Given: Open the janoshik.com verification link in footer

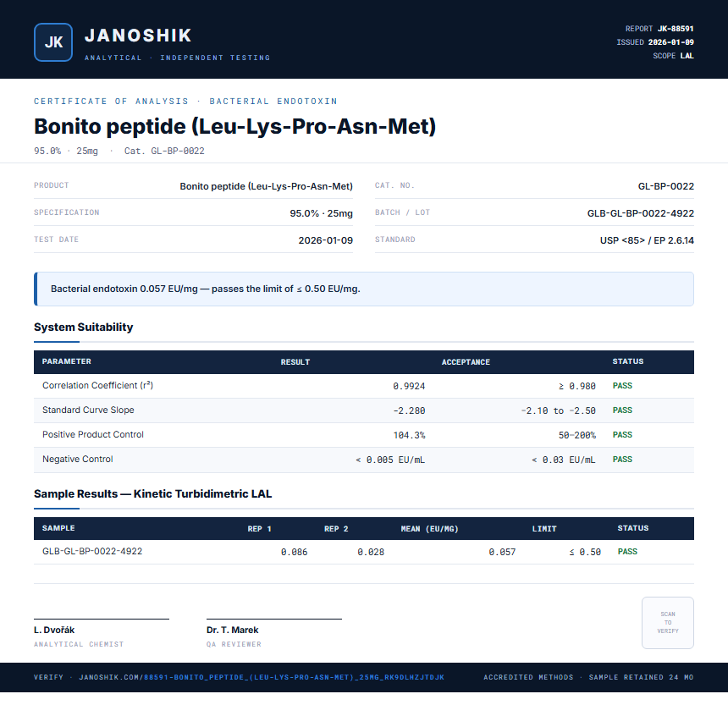Looking at the screenshot, I should click(x=262, y=677).
